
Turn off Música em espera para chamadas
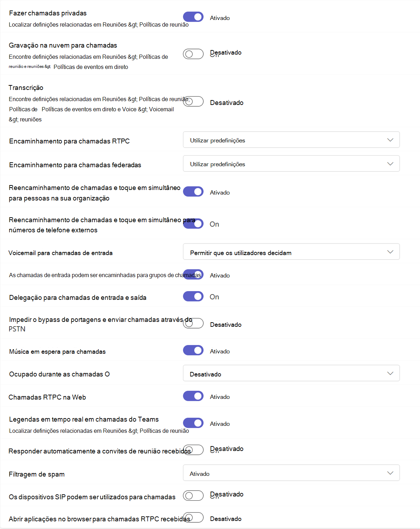pos(193,350)
